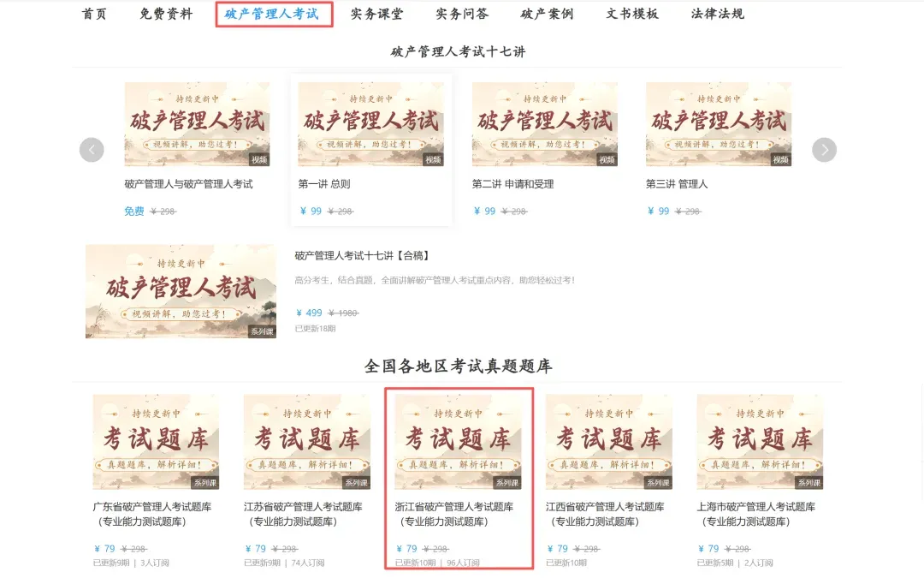
Task: Open the 上海市破产管理人考试题库 thumbnail
Action: (761, 442)
